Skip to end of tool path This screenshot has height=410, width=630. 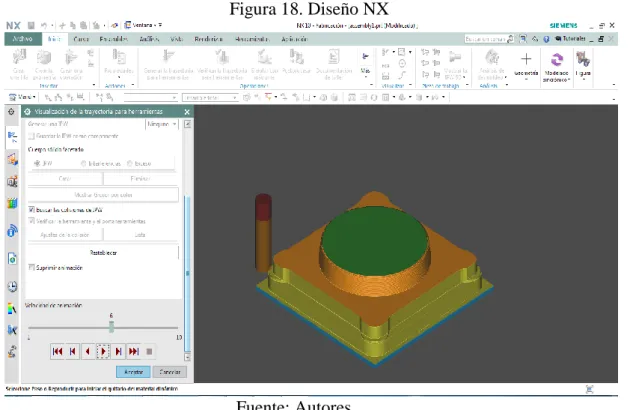pos(133,352)
